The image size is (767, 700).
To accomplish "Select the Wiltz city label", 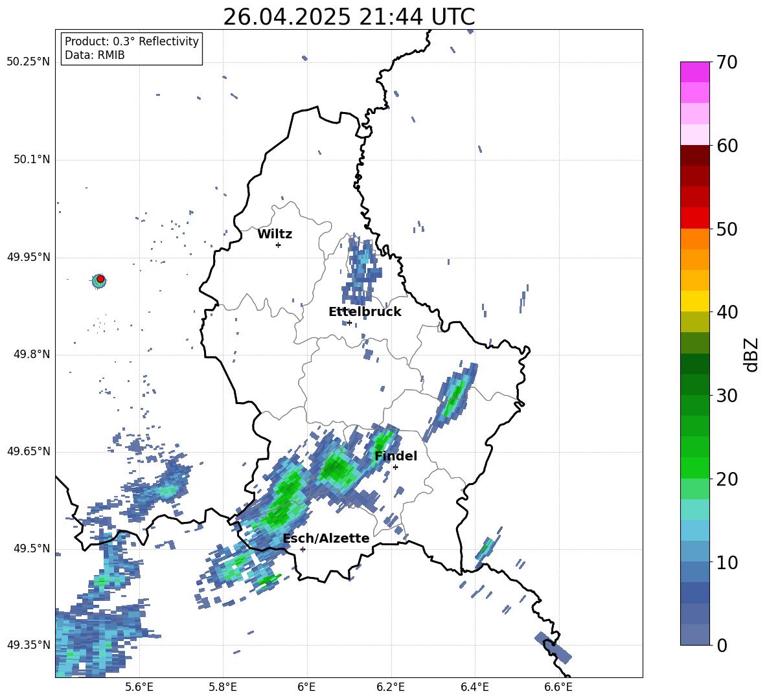I will (275, 234).
